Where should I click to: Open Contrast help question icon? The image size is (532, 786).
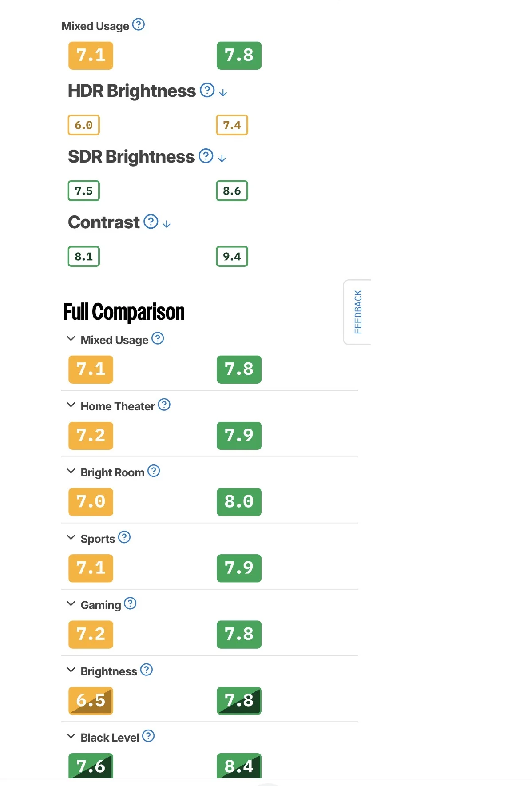click(x=151, y=222)
